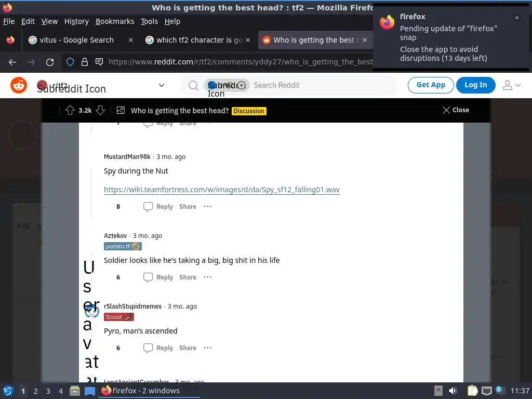Open Aztekov's user profile
The height and width of the screenshot is (399, 532).
tap(115, 235)
